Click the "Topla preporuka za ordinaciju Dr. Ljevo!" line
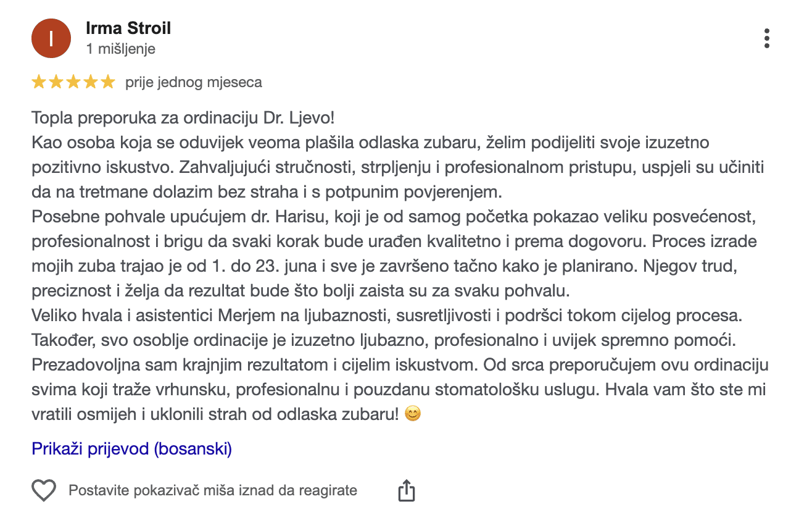The height and width of the screenshot is (520, 812). [183, 118]
